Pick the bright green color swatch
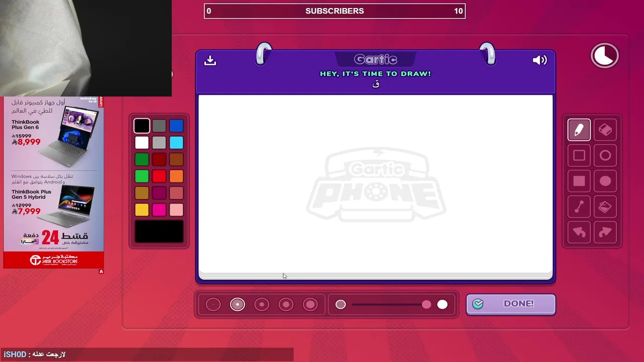Viewport: 644px width, 362px height. [142, 176]
